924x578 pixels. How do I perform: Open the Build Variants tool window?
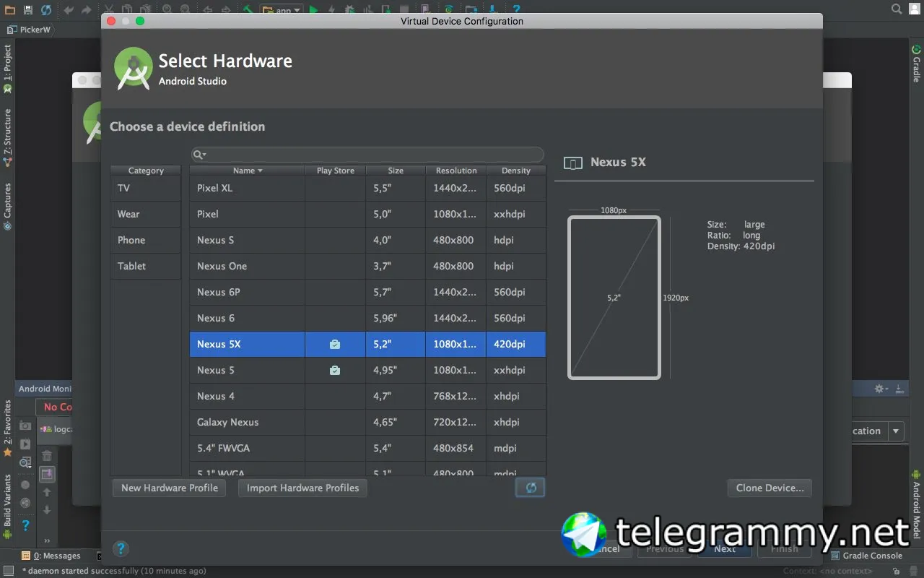click(x=7, y=506)
